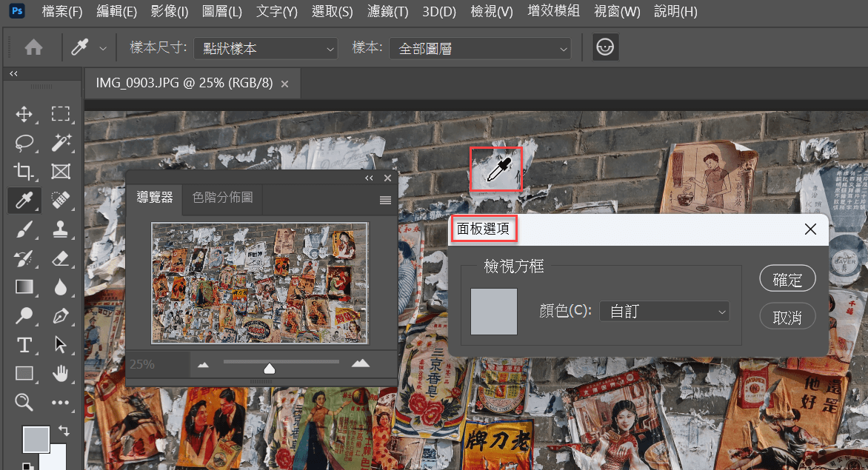868x470 pixels.
Task: Select the Rectangular Marquee tool
Action: pos(60,114)
